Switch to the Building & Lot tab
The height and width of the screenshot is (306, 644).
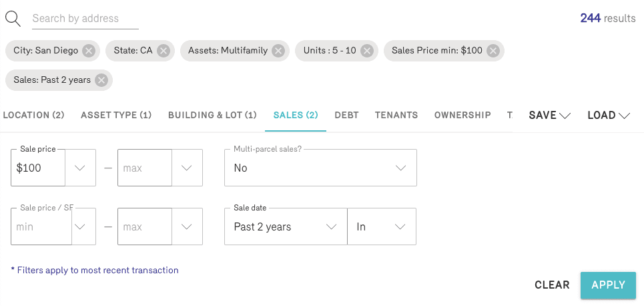[212, 115]
